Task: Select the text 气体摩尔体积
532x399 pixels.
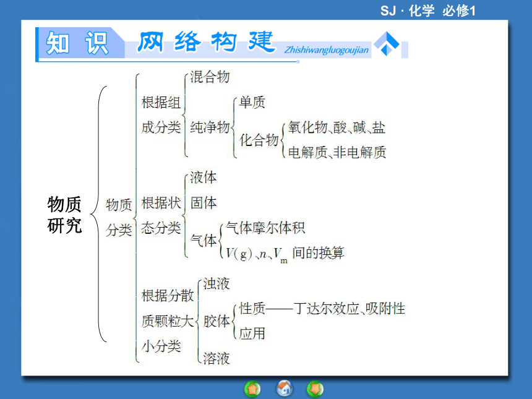Action: 265,228
